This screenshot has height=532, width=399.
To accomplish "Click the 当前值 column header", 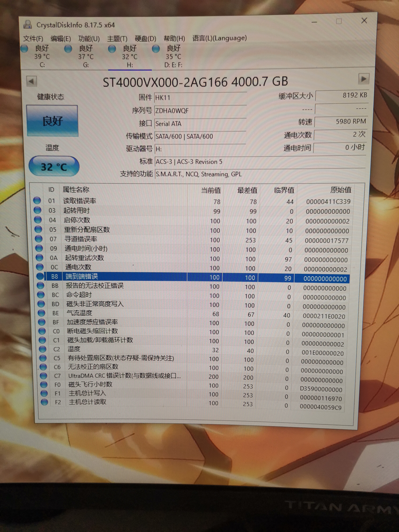I will click(x=211, y=190).
